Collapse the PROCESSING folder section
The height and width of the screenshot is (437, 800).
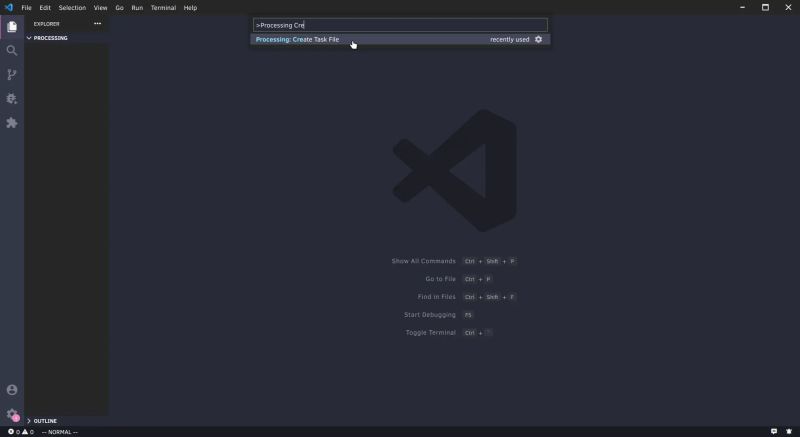coord(66,38)
